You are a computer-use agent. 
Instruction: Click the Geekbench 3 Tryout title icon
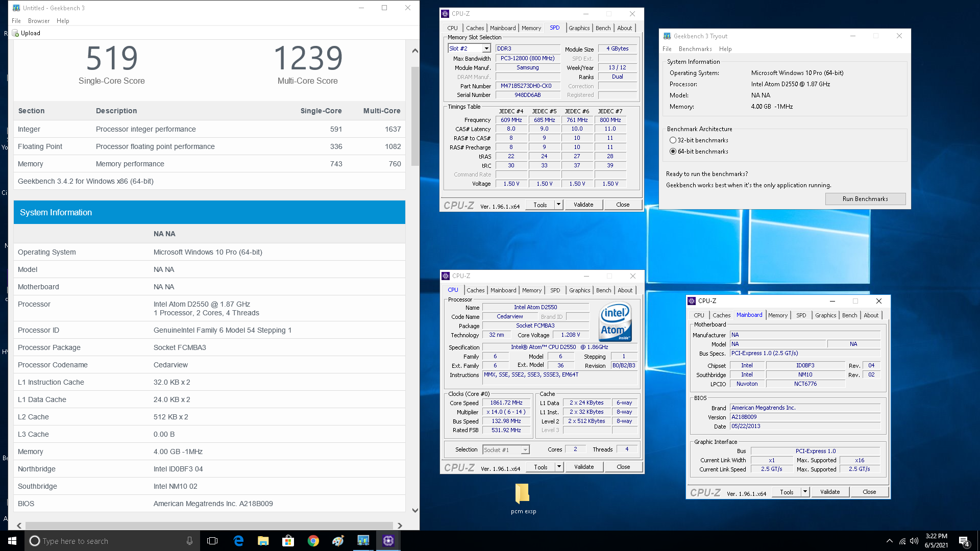(x=667, y=36)
